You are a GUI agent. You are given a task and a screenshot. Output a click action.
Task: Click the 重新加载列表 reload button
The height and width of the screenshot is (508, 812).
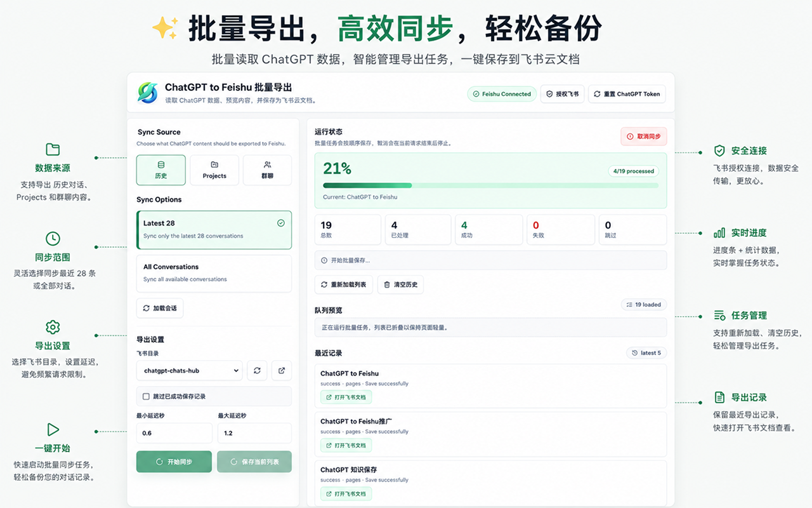(343, 284)
